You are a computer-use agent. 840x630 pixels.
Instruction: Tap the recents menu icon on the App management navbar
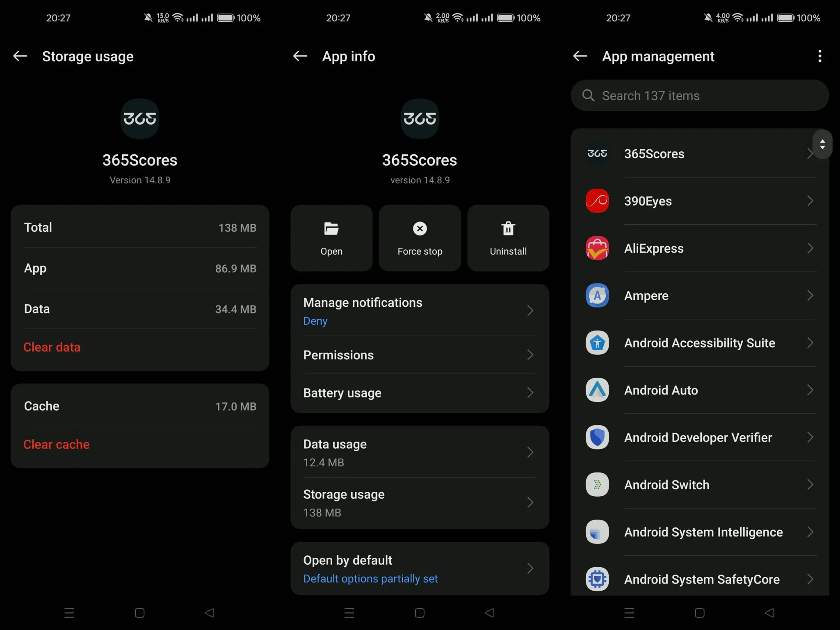click(629, 613)
